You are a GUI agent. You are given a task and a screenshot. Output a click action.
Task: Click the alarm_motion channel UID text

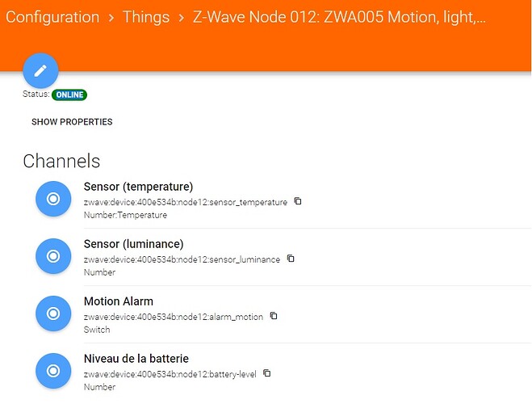pos(174,317)
